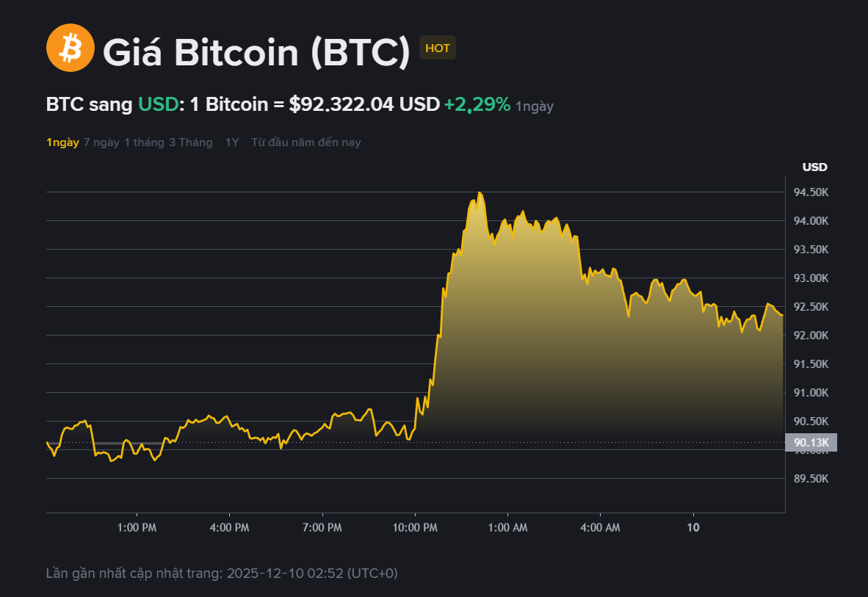
Task: Select Từ đầu năm đến nay range
Action: pos(306,142)
